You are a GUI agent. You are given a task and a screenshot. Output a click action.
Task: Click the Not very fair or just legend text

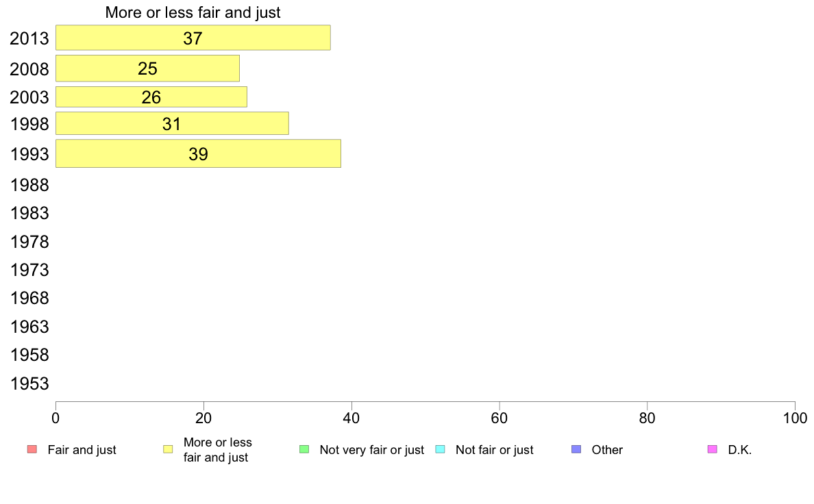371,450
